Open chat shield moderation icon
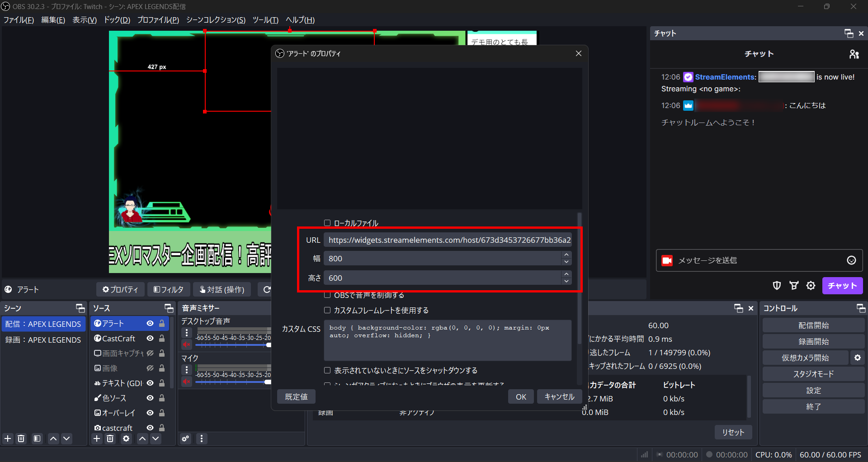Image resolution: width=868 pixels, height=462 pixels. [777, 285]
